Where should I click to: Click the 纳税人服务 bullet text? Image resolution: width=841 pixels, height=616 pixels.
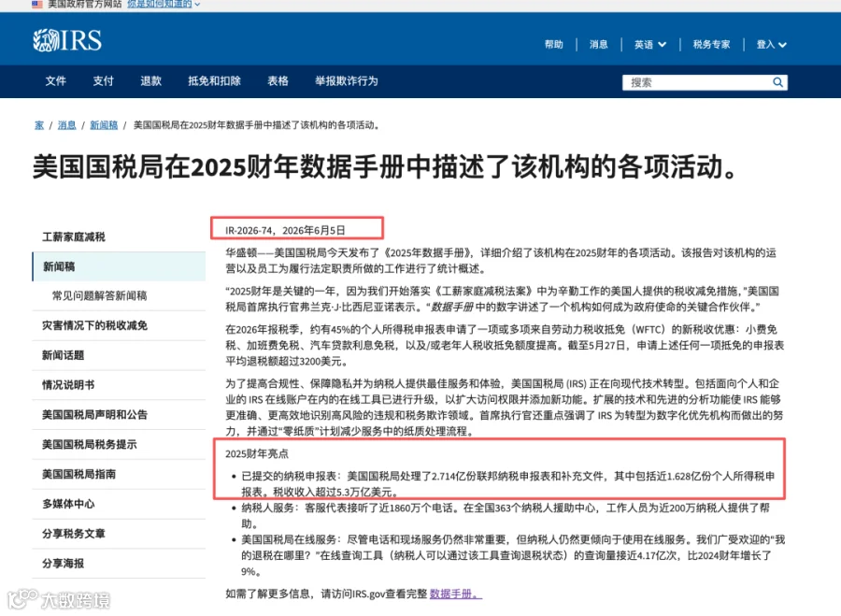coord(506,515)
